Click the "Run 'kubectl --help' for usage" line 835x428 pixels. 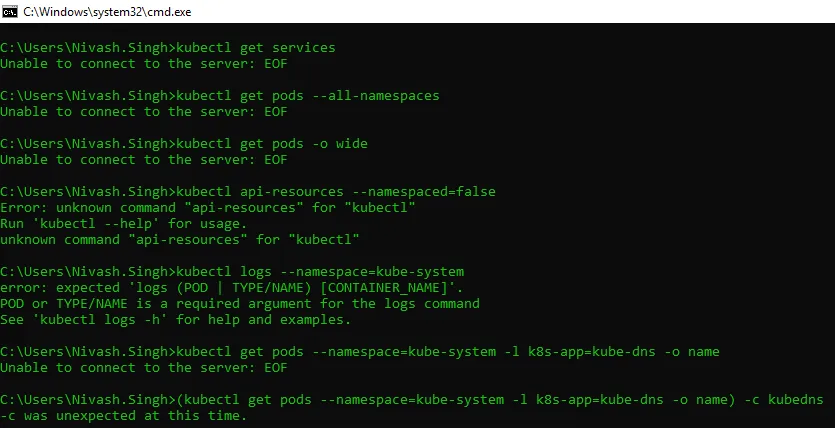tap(124, 224)
